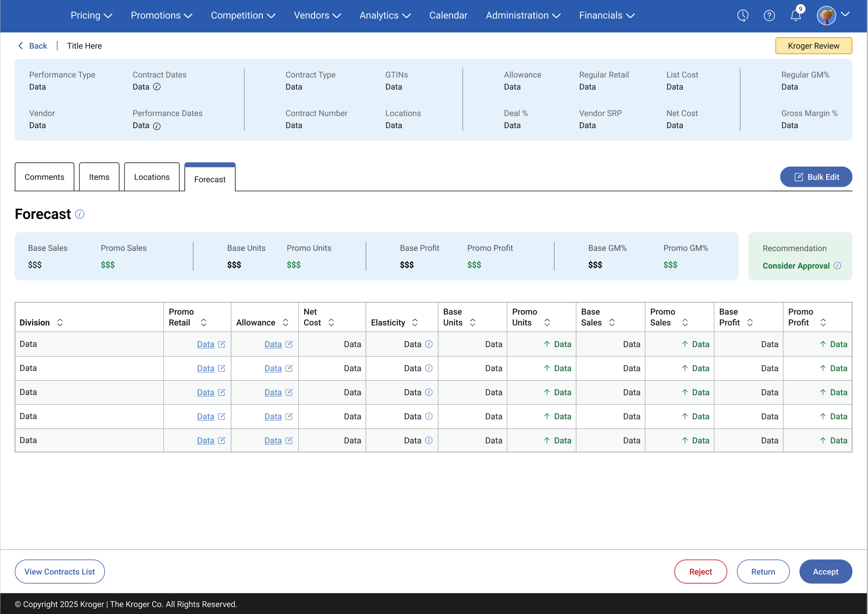Viewport: 868px width, 614px height.
Task: Click the Contract Dates info icon
Action: [x=157, y=87]
